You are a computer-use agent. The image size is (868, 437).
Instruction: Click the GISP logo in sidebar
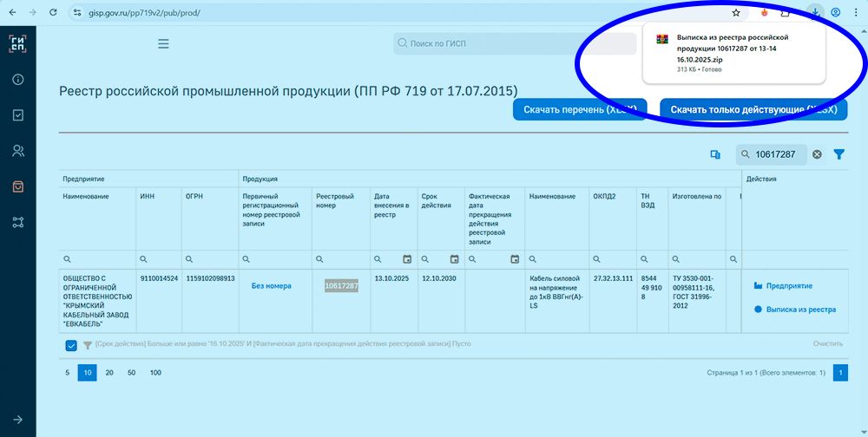pyautogui.click(x=17, y=44)
